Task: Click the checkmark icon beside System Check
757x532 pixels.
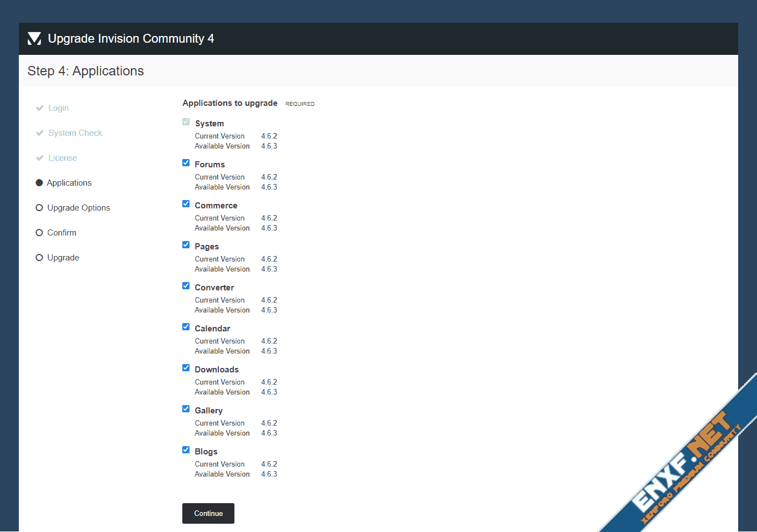Action: 39,133
